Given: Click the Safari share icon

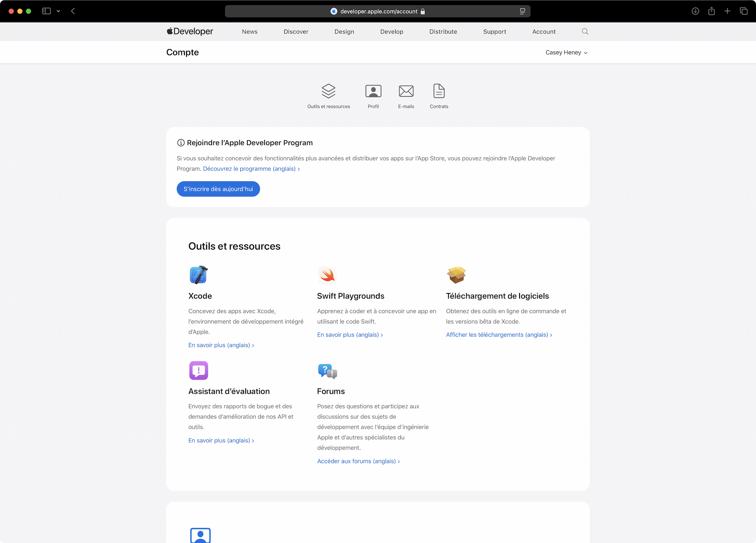Looking at the screenshot, I should (x=711, y=11).
